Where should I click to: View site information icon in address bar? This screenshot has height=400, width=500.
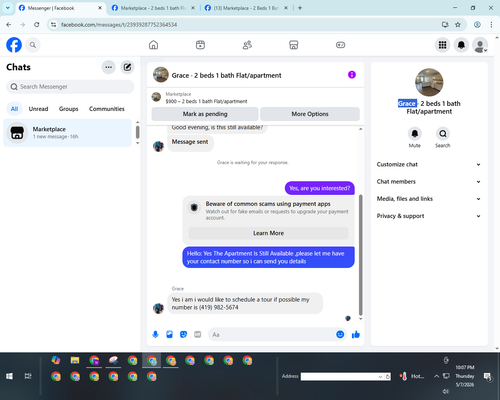54,25
